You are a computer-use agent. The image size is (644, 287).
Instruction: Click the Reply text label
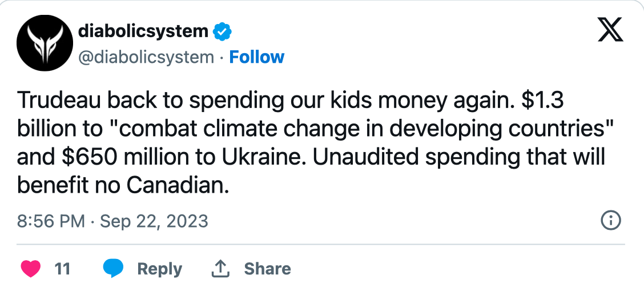pos(160,269)
